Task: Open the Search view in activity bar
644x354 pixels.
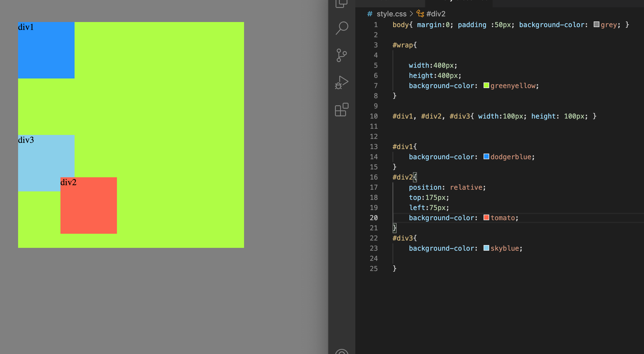Action: 342,28
